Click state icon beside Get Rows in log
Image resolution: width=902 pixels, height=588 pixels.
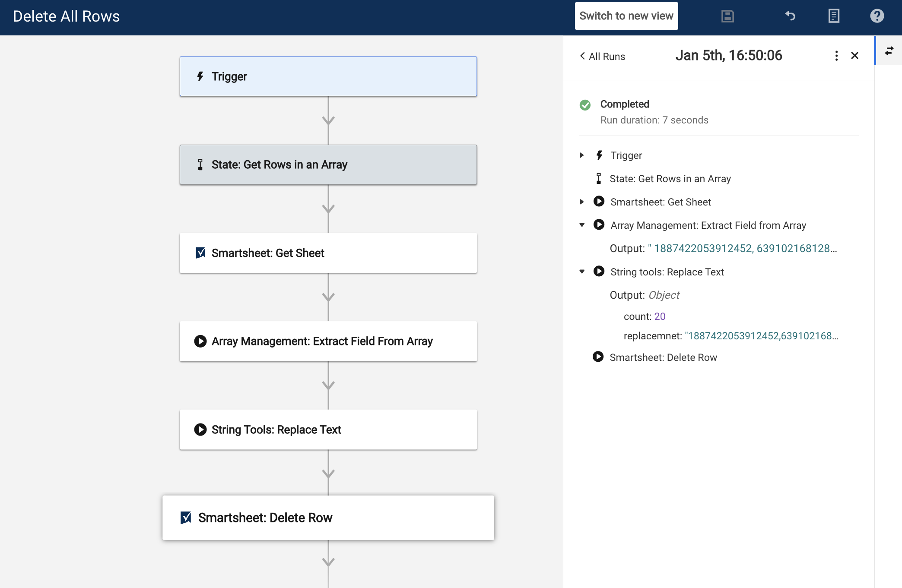599,178
